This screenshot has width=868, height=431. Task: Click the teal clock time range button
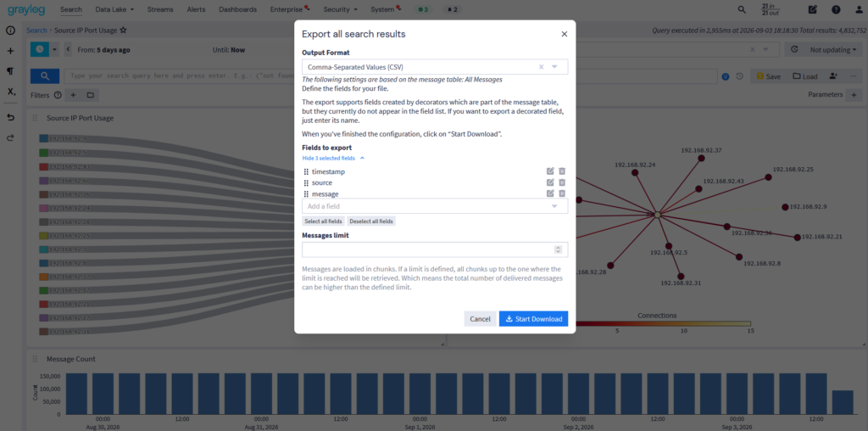(x=39, y=49)
